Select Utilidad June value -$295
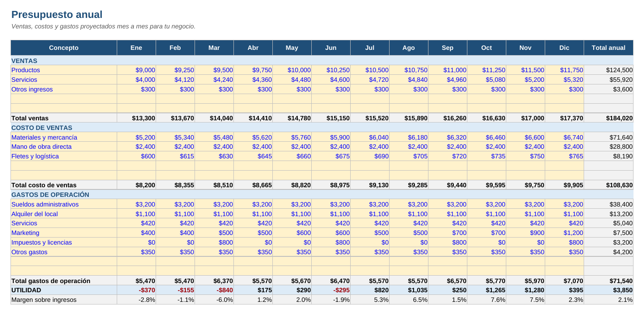644x315 pixels. [x=331, y=290]
